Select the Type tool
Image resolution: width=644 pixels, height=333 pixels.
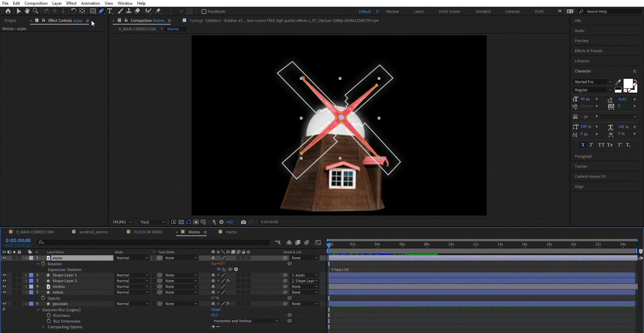pos(110,11)
